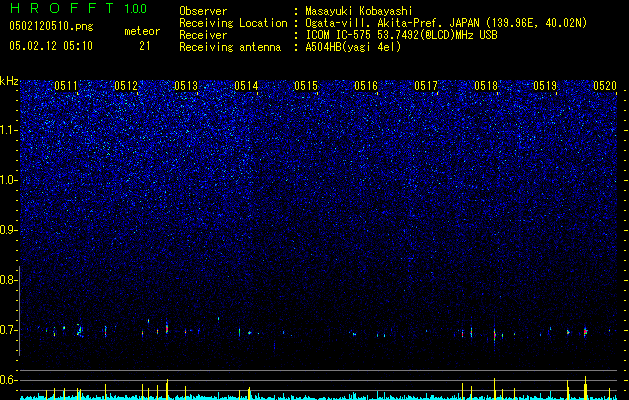Click the 0.9 kHz axis label

point(8,230)
